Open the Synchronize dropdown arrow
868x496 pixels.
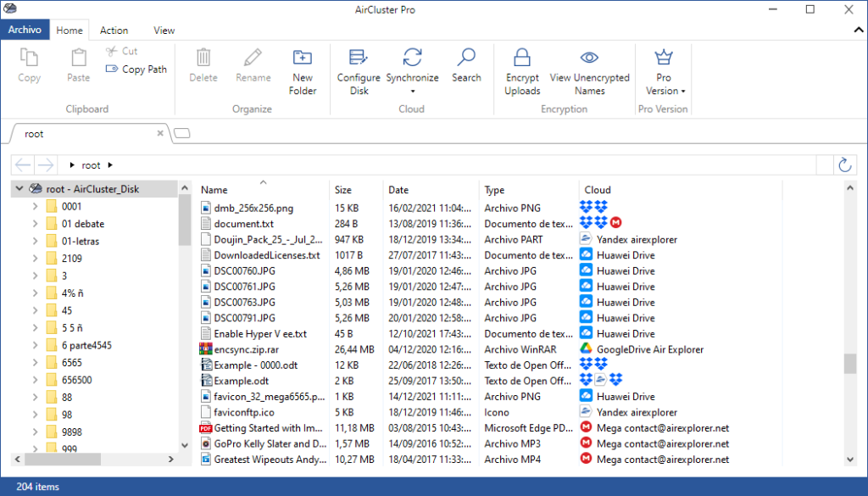(413, 92)
